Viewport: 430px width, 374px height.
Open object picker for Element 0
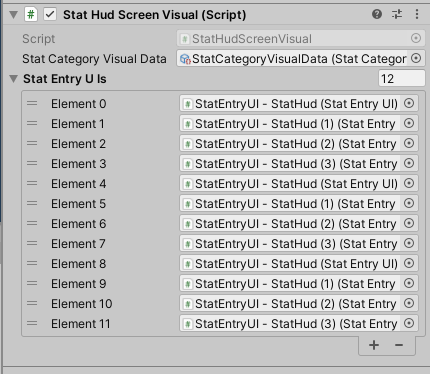(409, 103)
